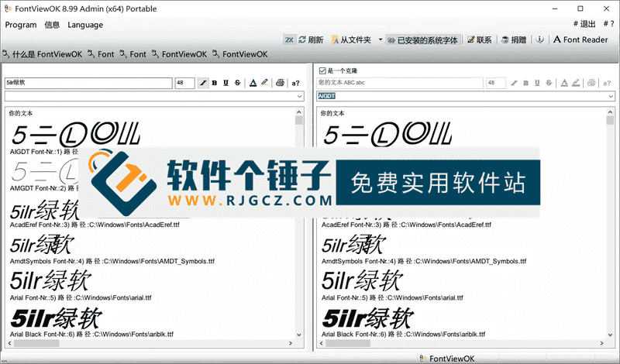The image size is (620, 364).
Task: Expand the left pane font dropdown
Action: pos(300,96)
